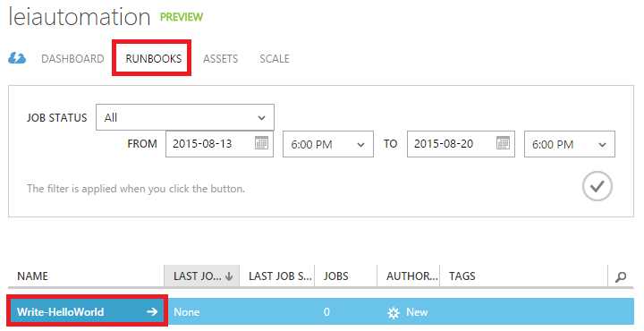Click the leiautomation account title
The height and width of the screenshot is (331, 644).
point(80,17)
